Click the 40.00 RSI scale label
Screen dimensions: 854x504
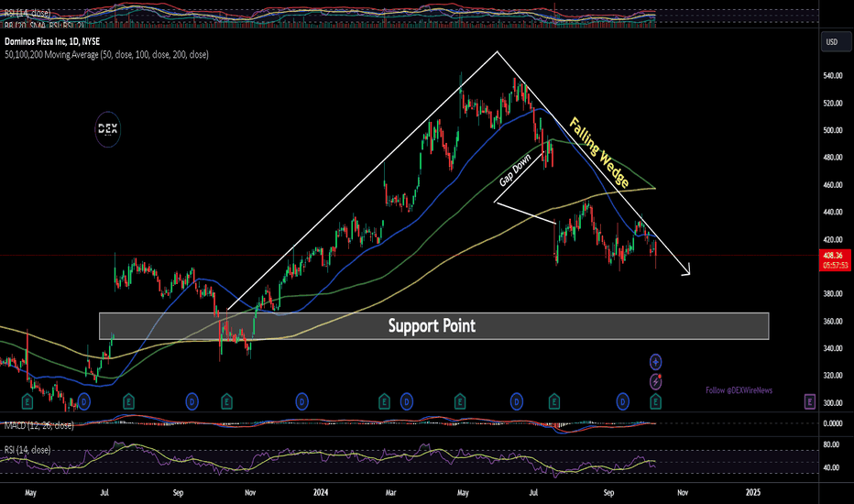pyautogui.click(x=831, y=467)
